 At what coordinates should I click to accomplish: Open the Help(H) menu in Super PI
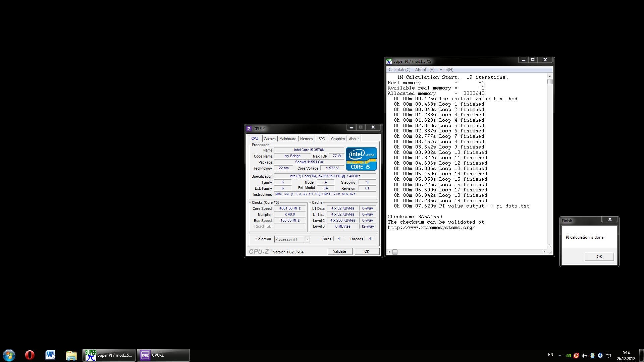[x=446, y=70]
